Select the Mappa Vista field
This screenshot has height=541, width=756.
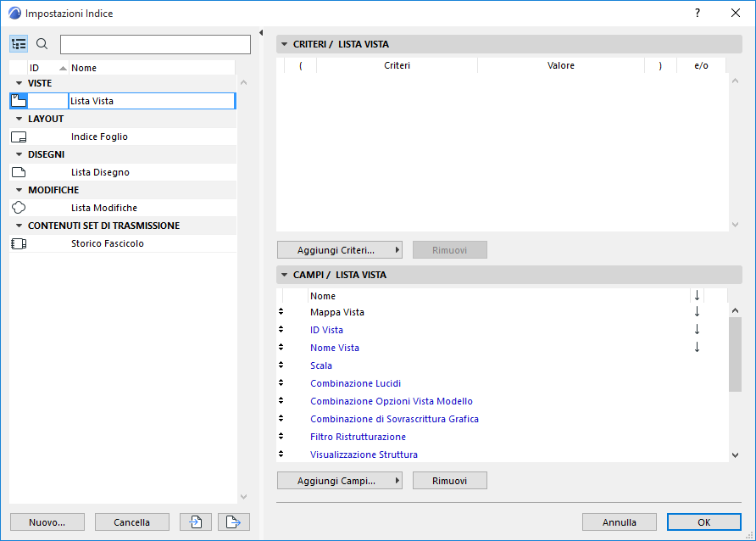click(x=337, y=312)
